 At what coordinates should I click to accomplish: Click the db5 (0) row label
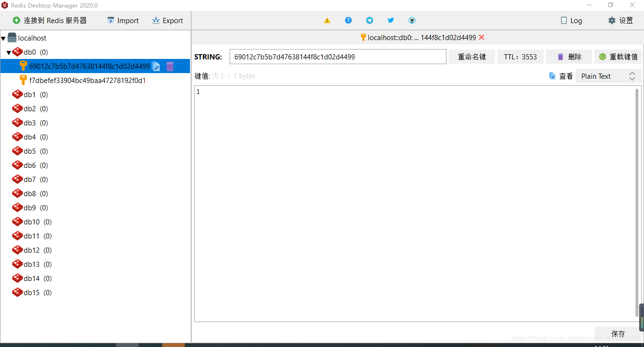coord(36,151)
